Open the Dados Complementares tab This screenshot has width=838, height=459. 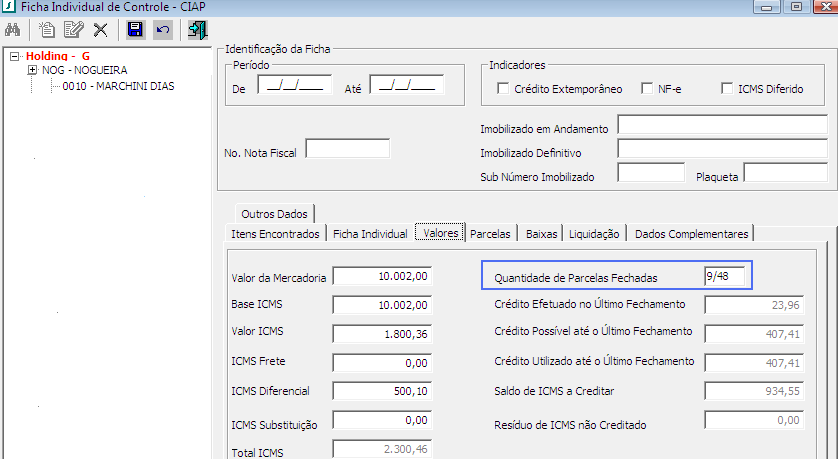pos(691,233)
